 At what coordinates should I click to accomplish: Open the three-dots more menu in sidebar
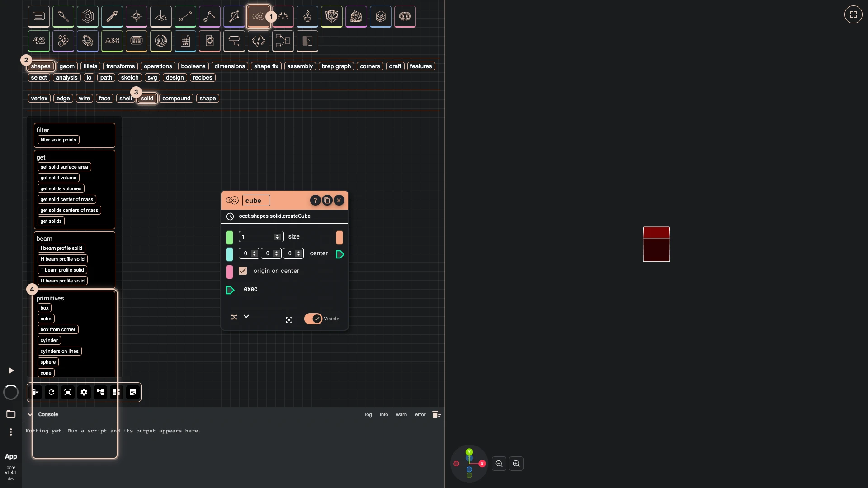(11, 432)
